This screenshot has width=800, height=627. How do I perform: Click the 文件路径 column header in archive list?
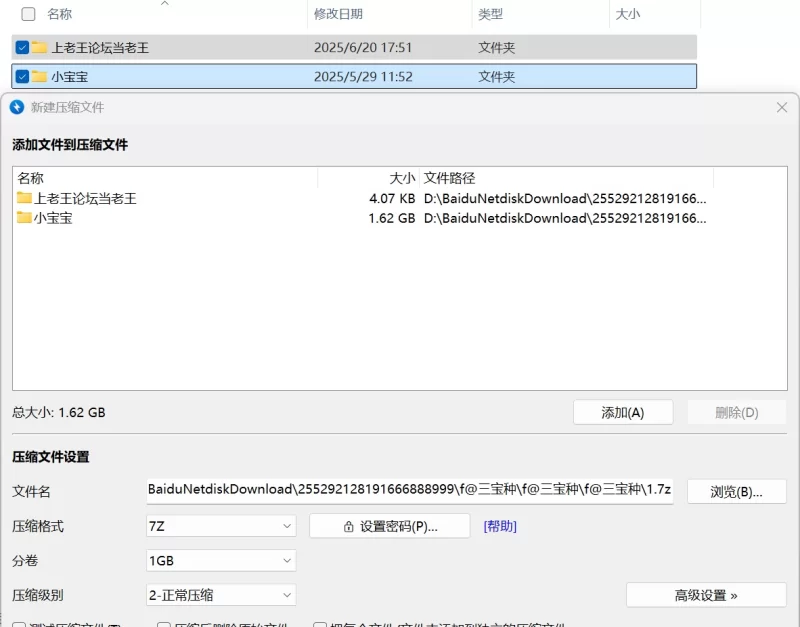449,178
